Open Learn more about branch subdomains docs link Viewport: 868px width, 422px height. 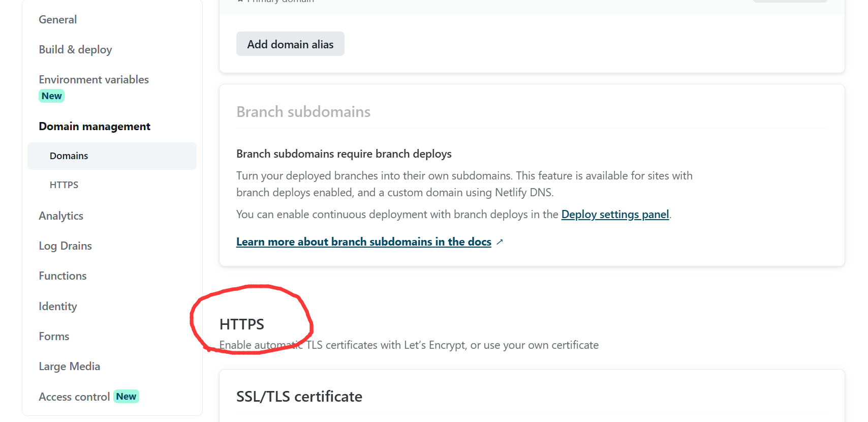pyautogui.click(x=363, y=242)
